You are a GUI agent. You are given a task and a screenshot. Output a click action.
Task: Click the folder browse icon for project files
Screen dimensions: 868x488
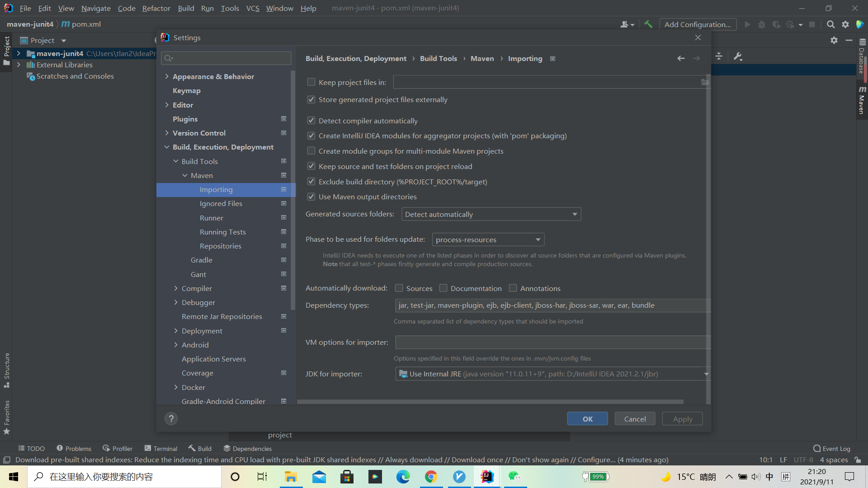pos(705,82)
